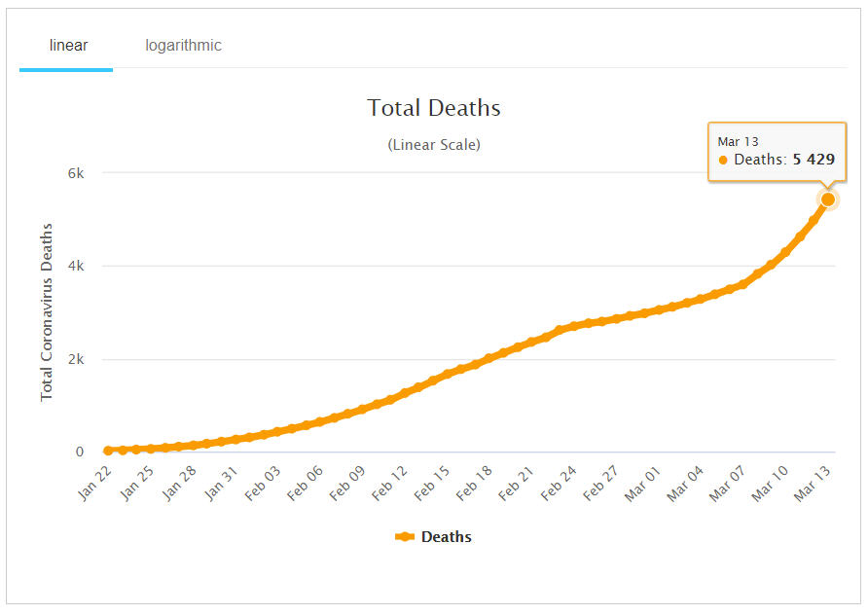Click the (Linear Scale) subtitle
Image resolution: width=868 pixels, height=615 pixels.
tap(434, 145)
